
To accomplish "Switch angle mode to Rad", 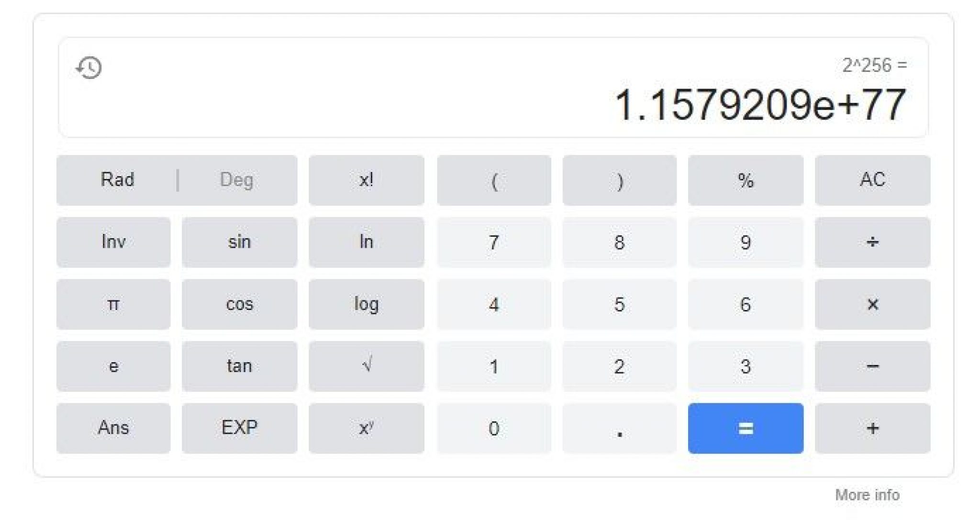I will pos(117,180).
